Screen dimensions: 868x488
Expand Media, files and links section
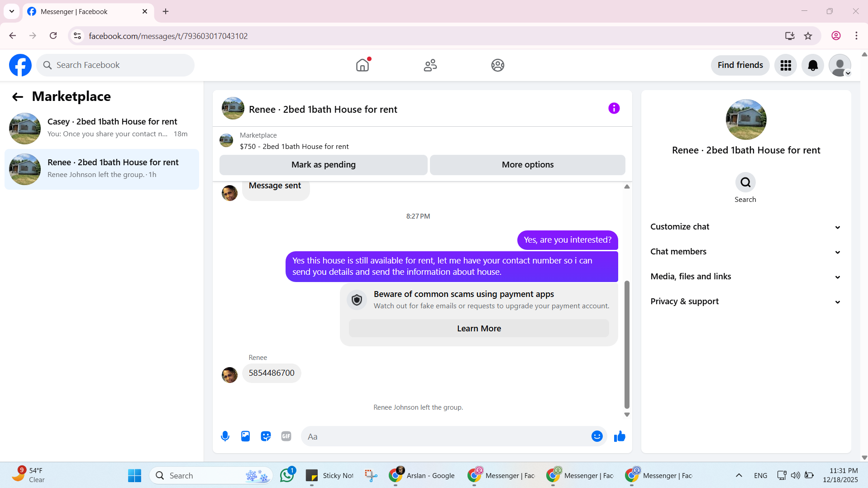click(746, 277)
